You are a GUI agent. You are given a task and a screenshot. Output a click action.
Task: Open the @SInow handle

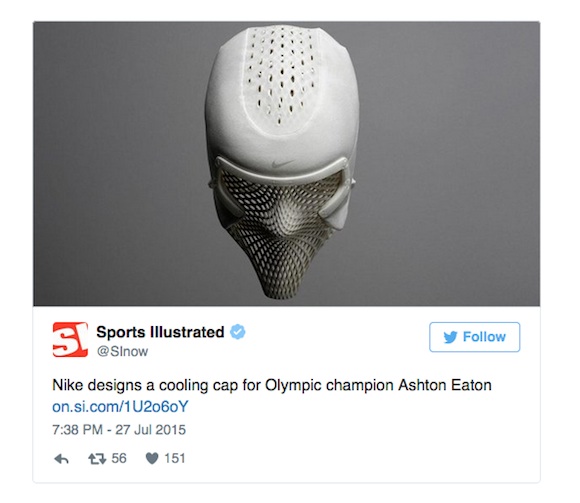coord(122,351)
